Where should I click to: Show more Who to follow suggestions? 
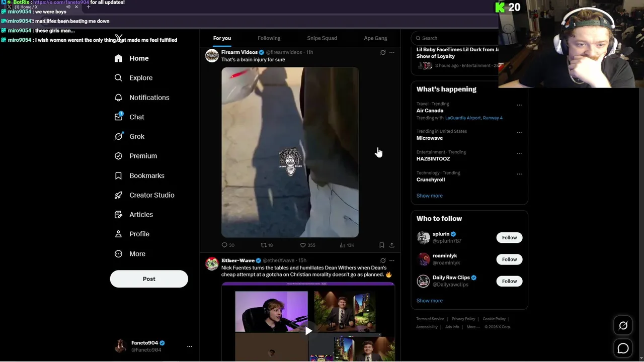pyautogui.click(x=429, y=301)
